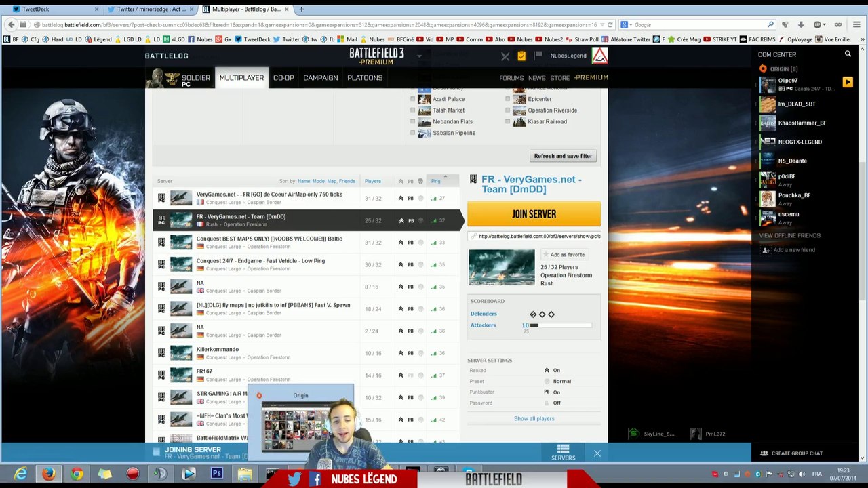Viewport: 868px width, 488px height.
Task: Sort server list by Map
Action: tap(332, 181)
